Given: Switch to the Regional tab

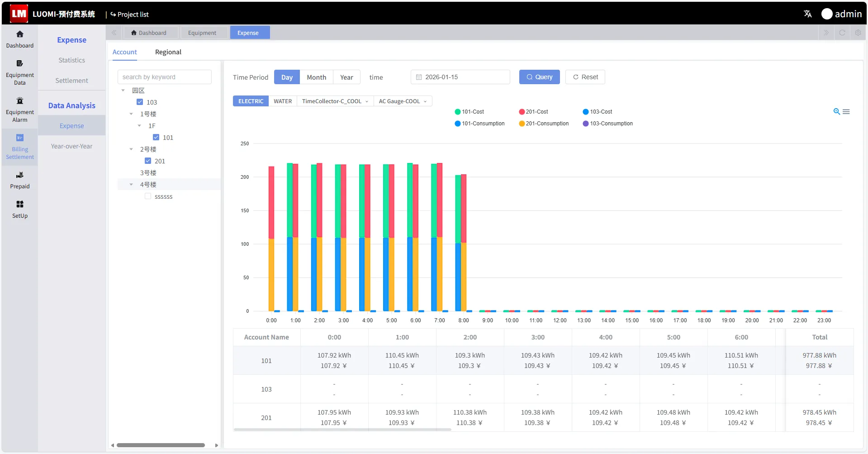Looking at the screenshot, I should 168,52.
